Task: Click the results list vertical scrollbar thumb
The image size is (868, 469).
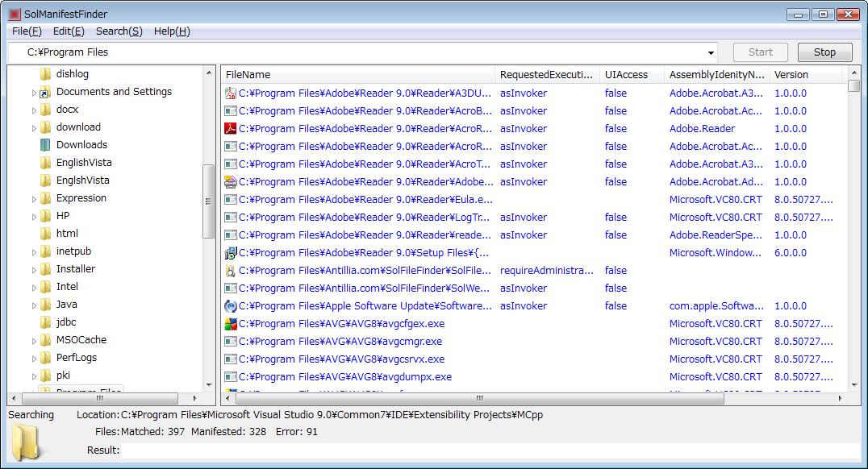Action: pos(854,85)
